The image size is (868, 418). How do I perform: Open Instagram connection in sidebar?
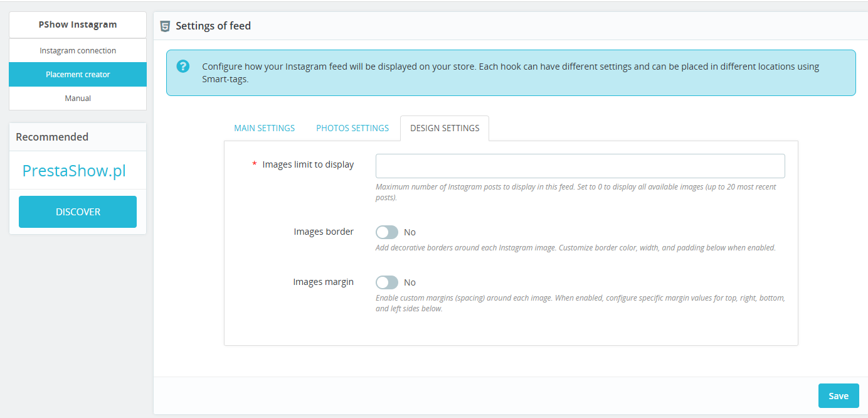click(78, 50)
